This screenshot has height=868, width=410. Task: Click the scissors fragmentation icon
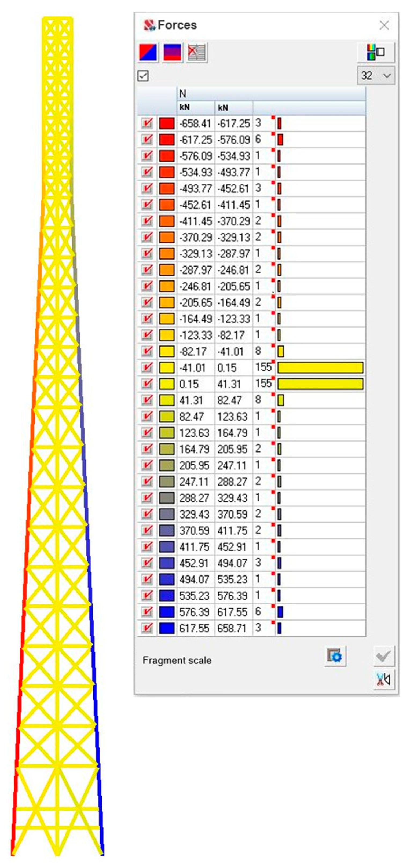[383, 679]
